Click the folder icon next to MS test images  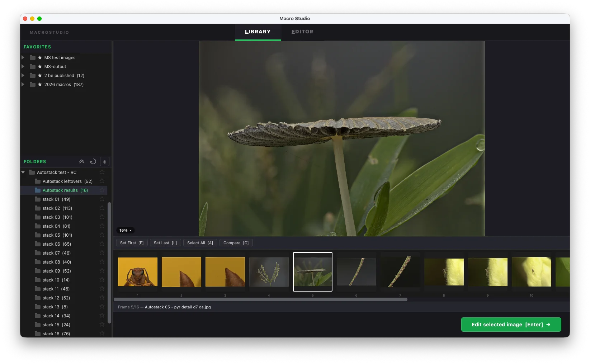[x=33, y=57]
